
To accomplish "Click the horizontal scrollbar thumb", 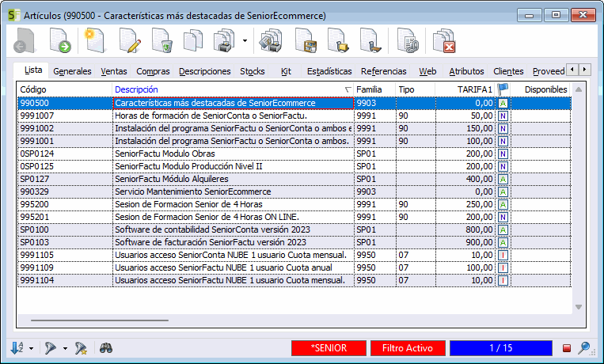I will (100, 320).
